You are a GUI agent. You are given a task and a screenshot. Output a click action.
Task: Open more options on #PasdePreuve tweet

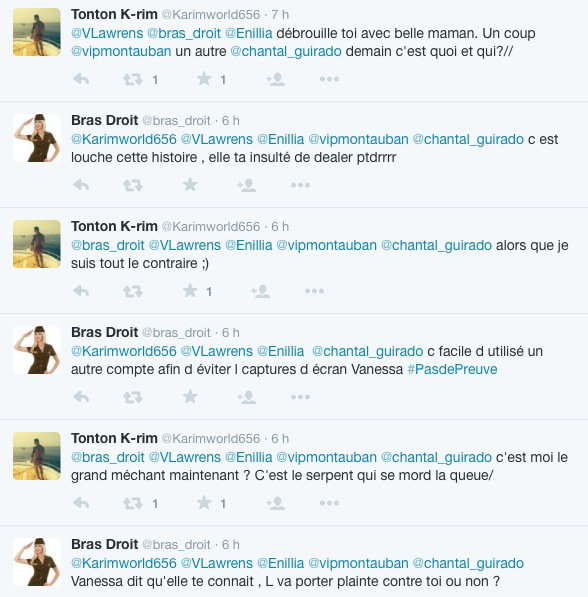300,397
